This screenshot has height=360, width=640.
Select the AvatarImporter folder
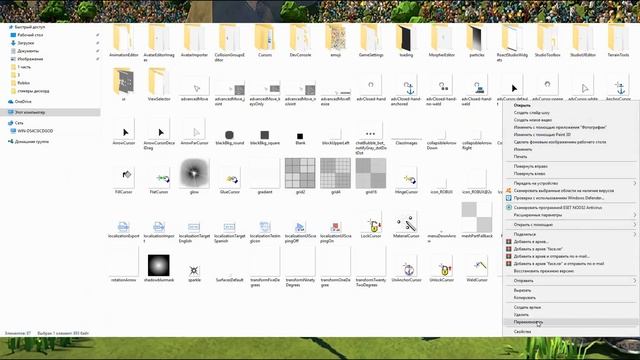tap(194, 41)
